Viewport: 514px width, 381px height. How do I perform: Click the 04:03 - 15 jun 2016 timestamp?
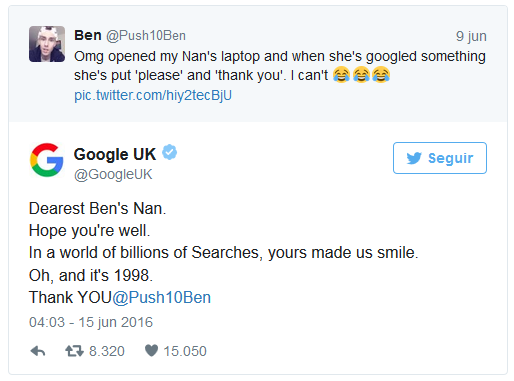pyautogui.click(x=91, y=322)
